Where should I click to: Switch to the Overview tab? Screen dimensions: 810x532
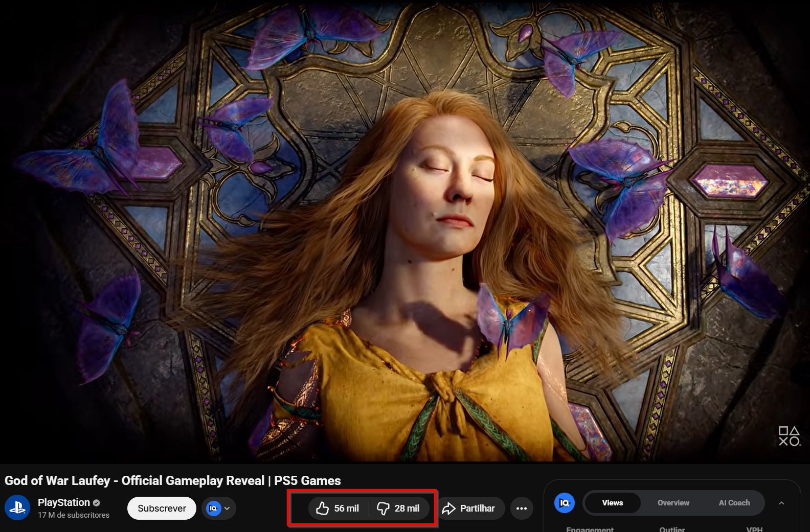tap(673, 503)
